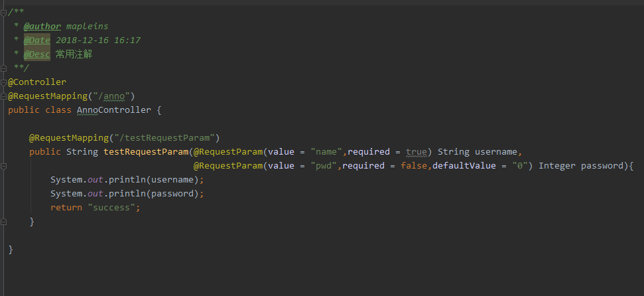This screenshot has width=644, height=296.
Task: Fold the testRequestParam method via its gutter marker
Action: point(4,166)
